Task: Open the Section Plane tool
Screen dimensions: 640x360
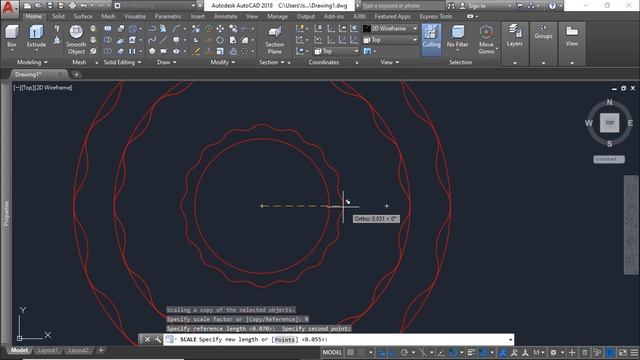Action: 275,40
